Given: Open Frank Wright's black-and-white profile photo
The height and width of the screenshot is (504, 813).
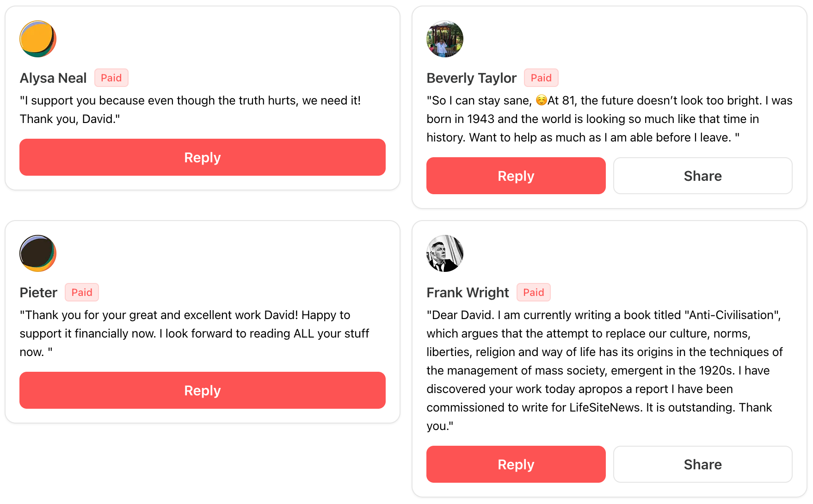Looking at the screenshot, I should [445, 253].
